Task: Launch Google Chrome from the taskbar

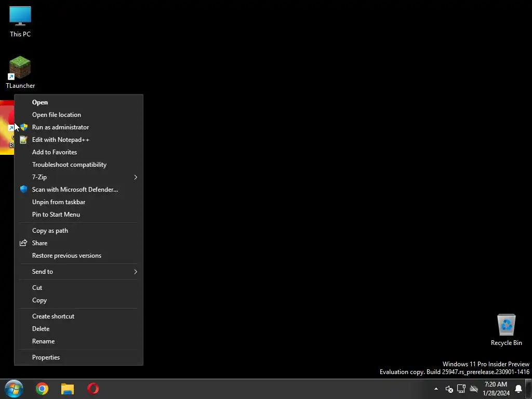Action: 42,389
